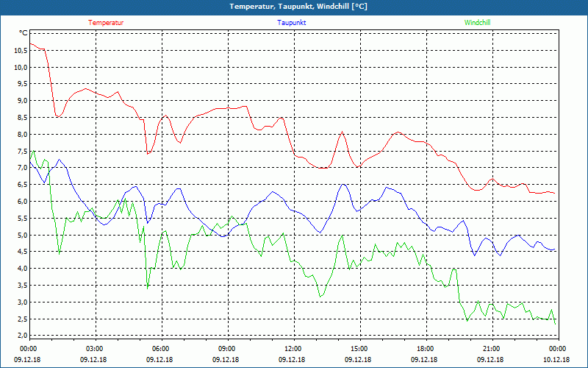Click the red Temperatur legend label
The image size is (588, 368).
point(106,23)
